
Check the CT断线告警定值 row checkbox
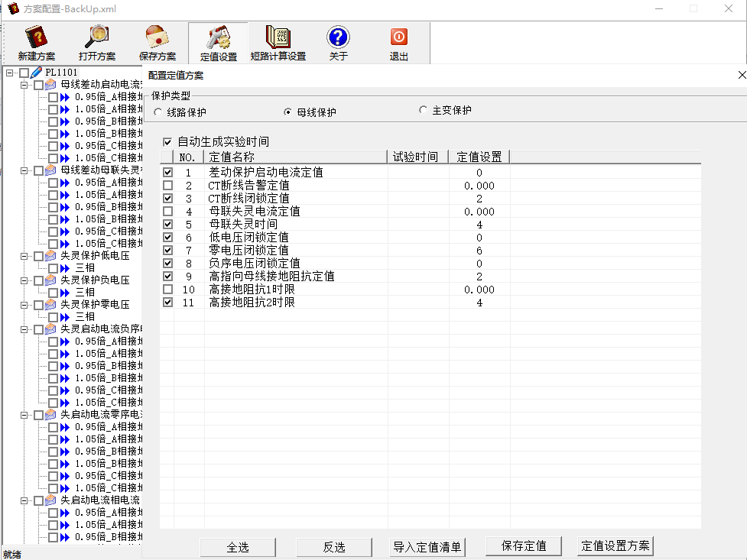coord(168,186)
